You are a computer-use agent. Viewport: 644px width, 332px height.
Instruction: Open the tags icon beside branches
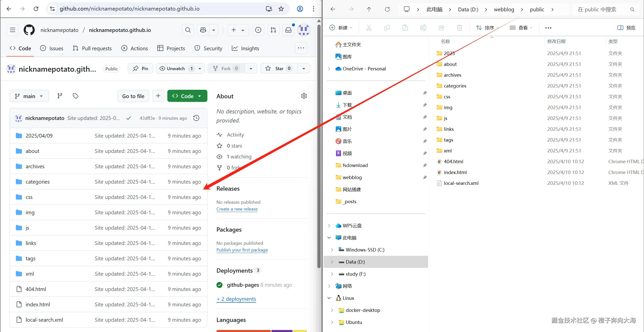(75, 96)
